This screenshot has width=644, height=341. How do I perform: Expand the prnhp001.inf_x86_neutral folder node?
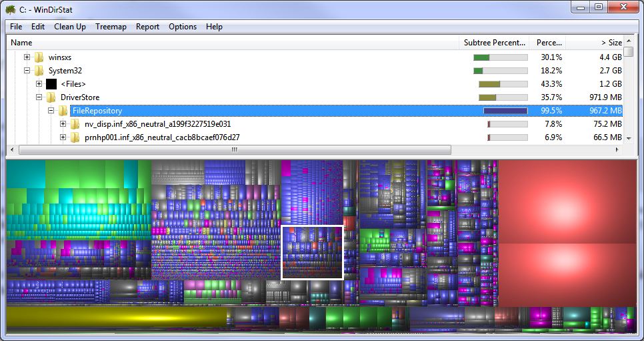[63, 137]
